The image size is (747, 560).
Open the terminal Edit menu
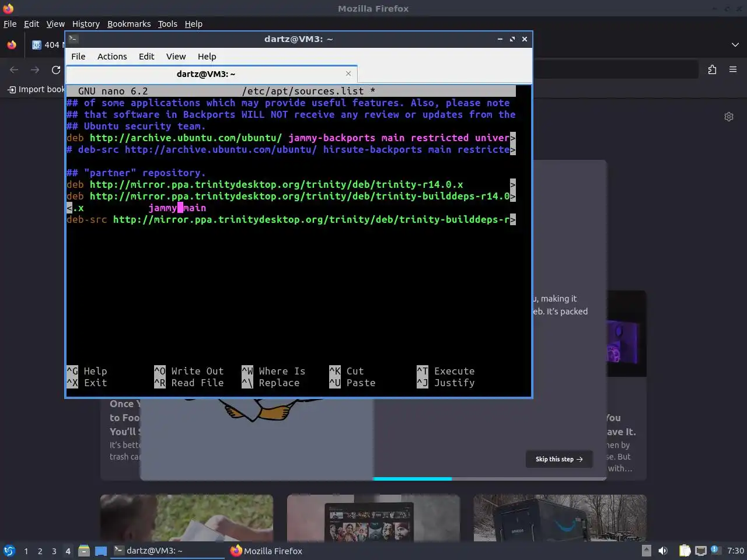(146, 57)
